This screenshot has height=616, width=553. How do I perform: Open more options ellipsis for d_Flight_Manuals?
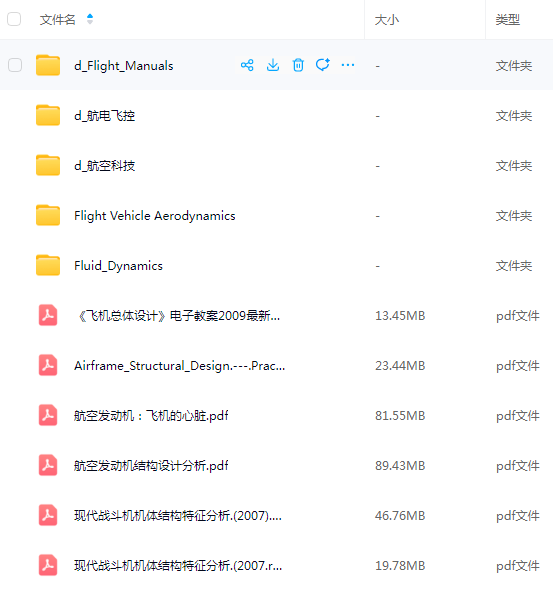pos(348,65)
